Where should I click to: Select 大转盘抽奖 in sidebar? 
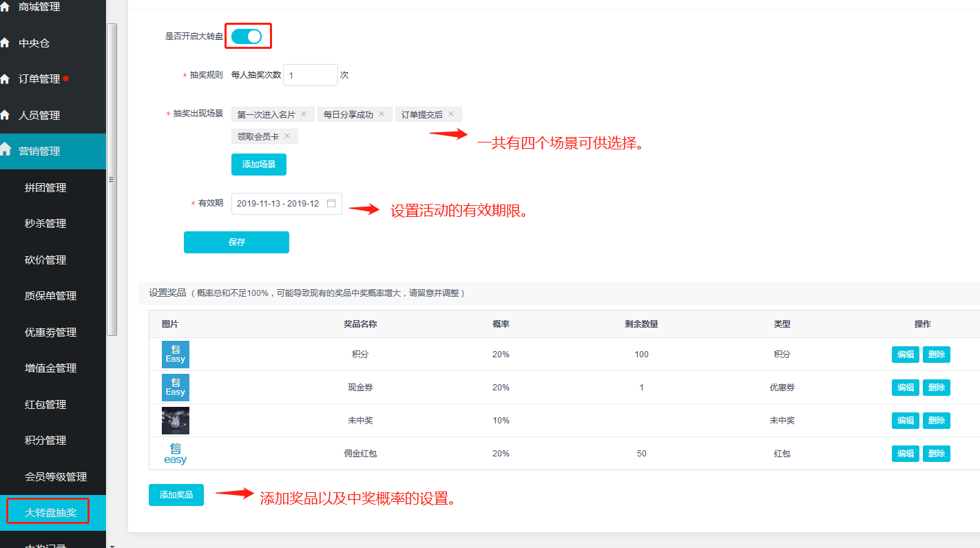click(53, 512)
